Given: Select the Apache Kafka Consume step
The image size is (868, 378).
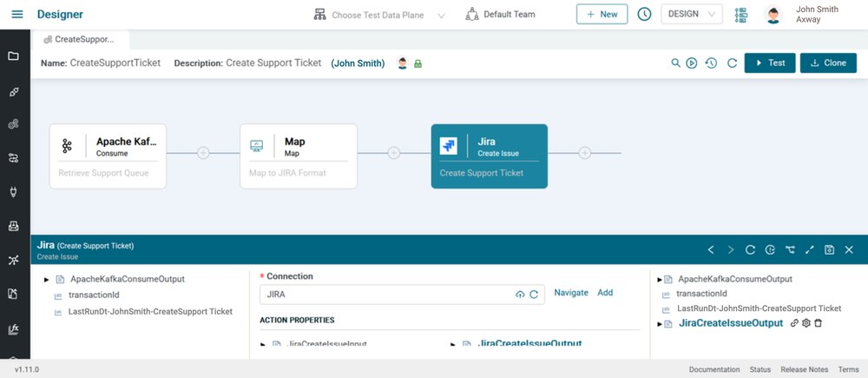Looking at the screenshot, I should 108,156.
